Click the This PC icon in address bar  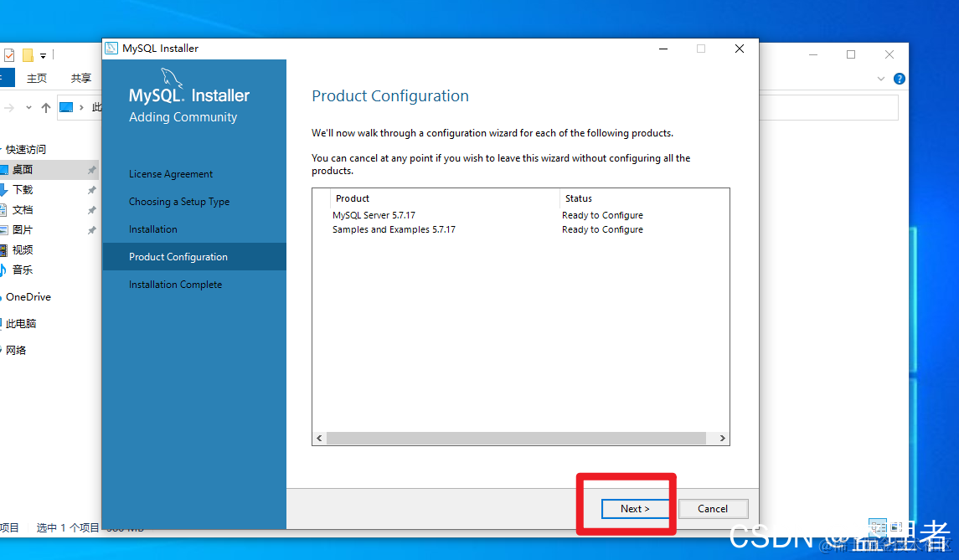(66, 108)
